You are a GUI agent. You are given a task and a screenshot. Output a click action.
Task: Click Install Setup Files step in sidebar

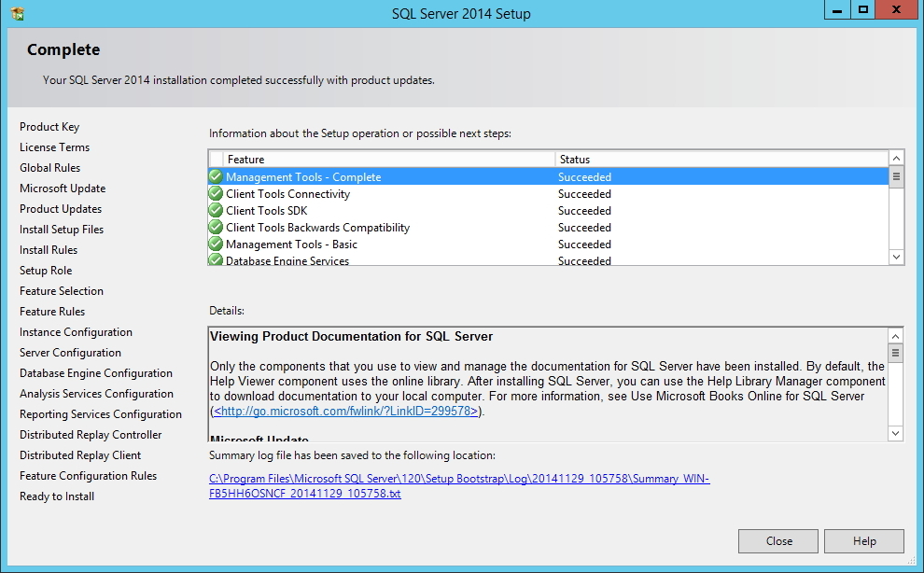(62, 230)
